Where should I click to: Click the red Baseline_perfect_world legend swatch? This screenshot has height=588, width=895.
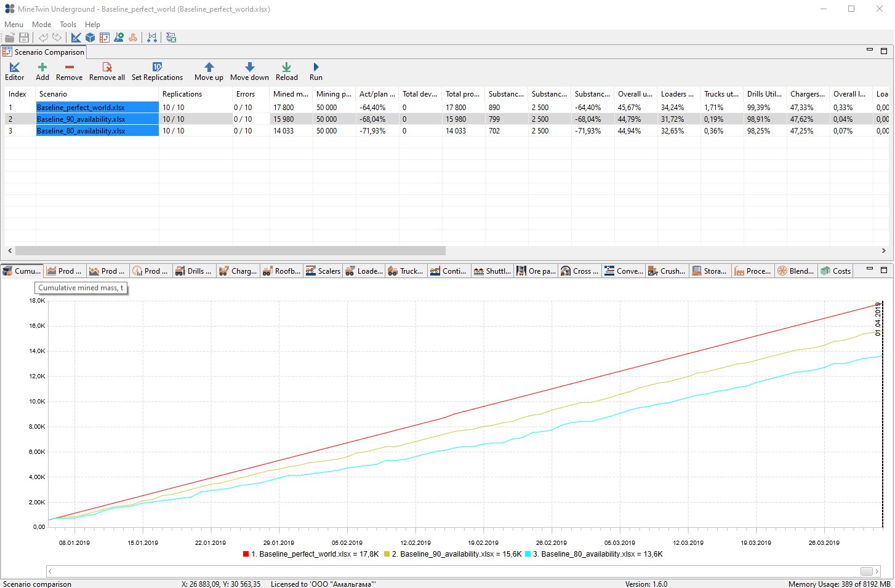tap(246, 554)
